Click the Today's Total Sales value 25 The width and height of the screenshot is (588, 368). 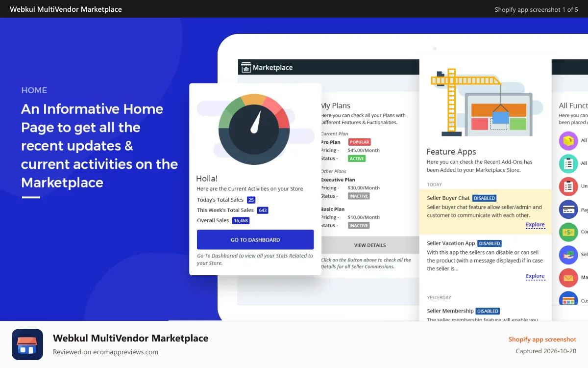click(x=251, y=200)
